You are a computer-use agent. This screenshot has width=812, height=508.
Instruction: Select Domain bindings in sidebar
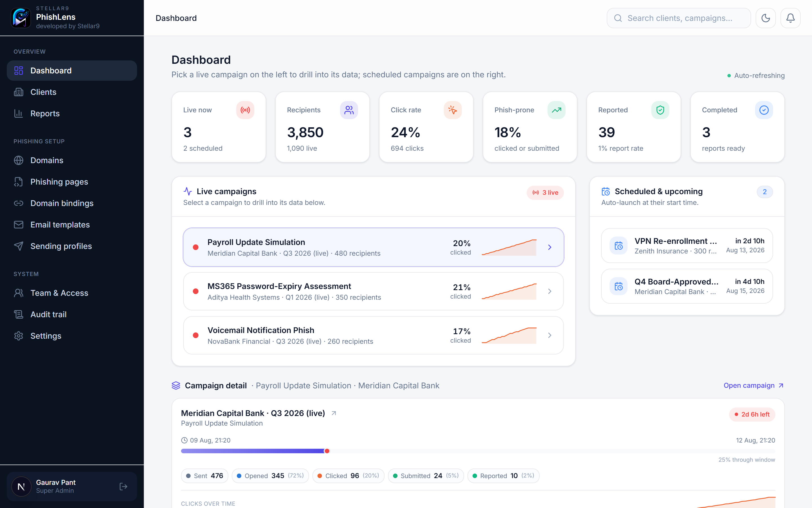click(x=72, y=203)
